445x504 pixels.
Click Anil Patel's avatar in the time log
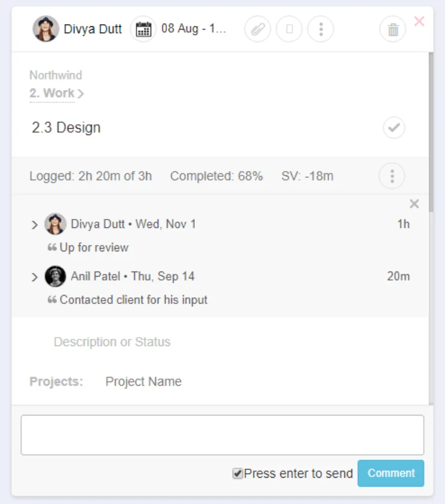pos(55,276)
